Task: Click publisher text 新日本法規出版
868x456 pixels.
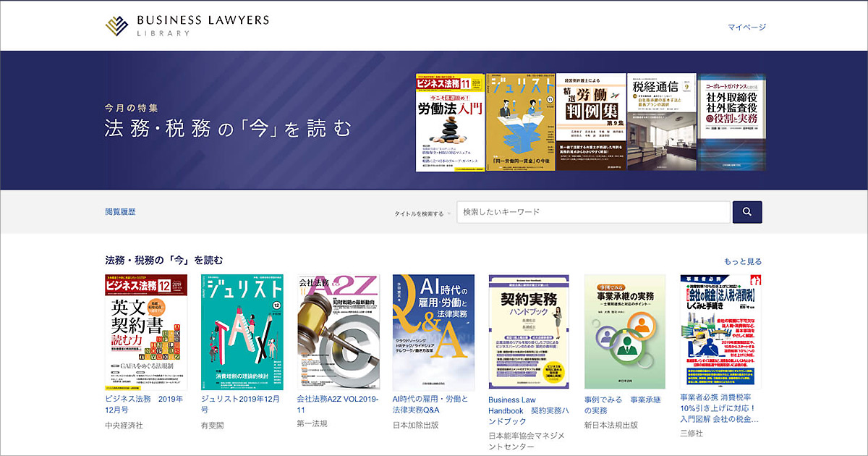Action: click(x=611, y=426)
